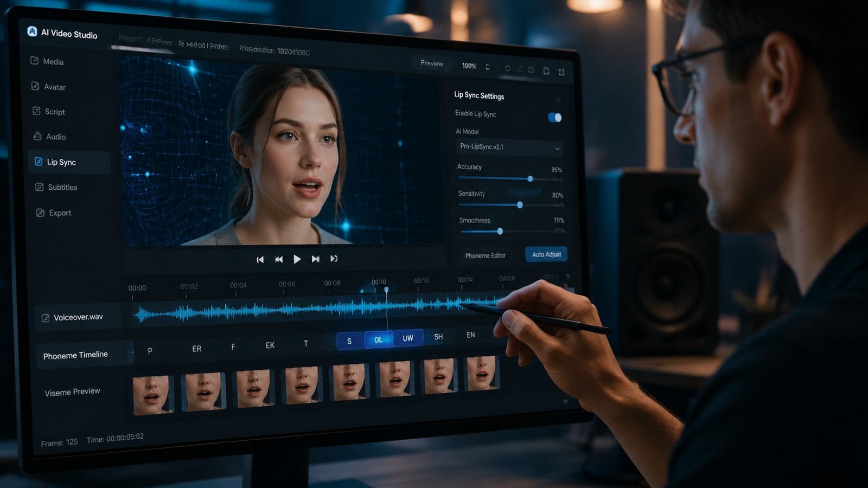Click the 95% Accuracy value
868x488 pixels.
click(557, 170)
